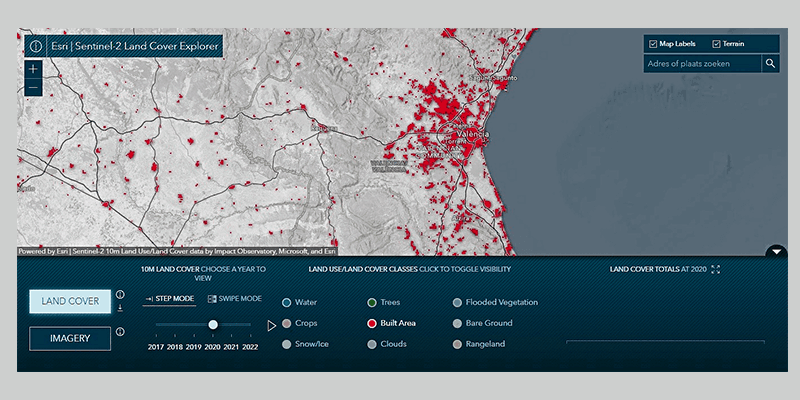Select year 2022 on timeline
800x400 pixels.
pyautogui.click(x=250, y=347)
